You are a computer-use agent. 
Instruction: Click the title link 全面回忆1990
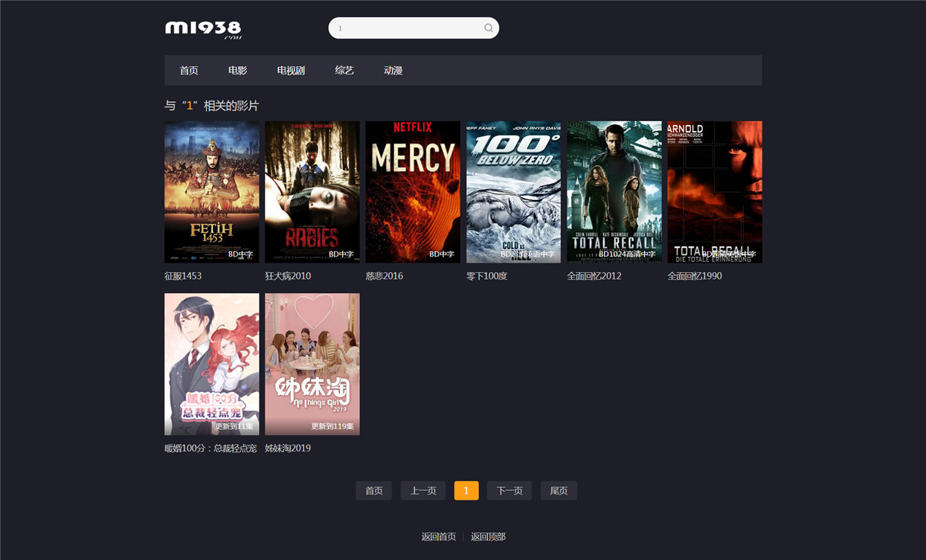(695, 276)
